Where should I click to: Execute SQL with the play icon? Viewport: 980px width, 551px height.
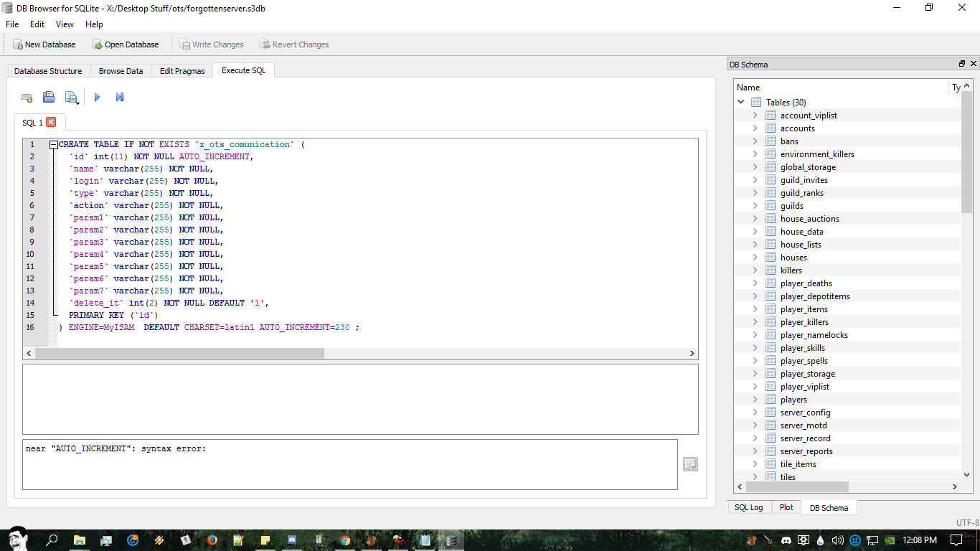98,97
